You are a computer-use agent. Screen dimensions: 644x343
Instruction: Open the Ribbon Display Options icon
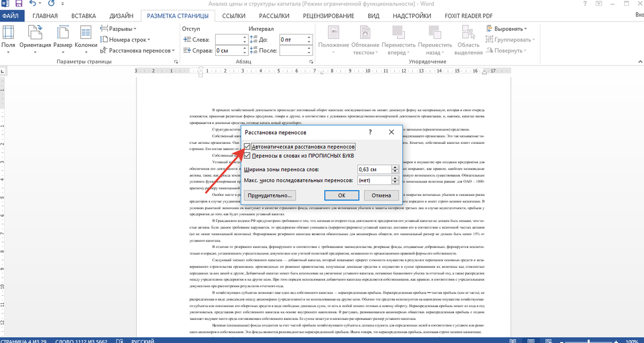coord(598,4)
